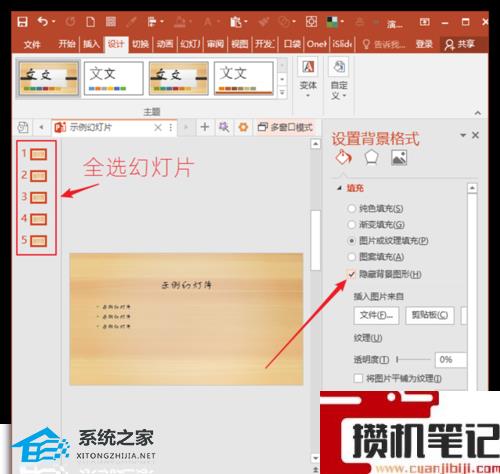This screenshot has height=474, width=500.
Task: Click the 文件(F)... button
Action: (376, 315)
